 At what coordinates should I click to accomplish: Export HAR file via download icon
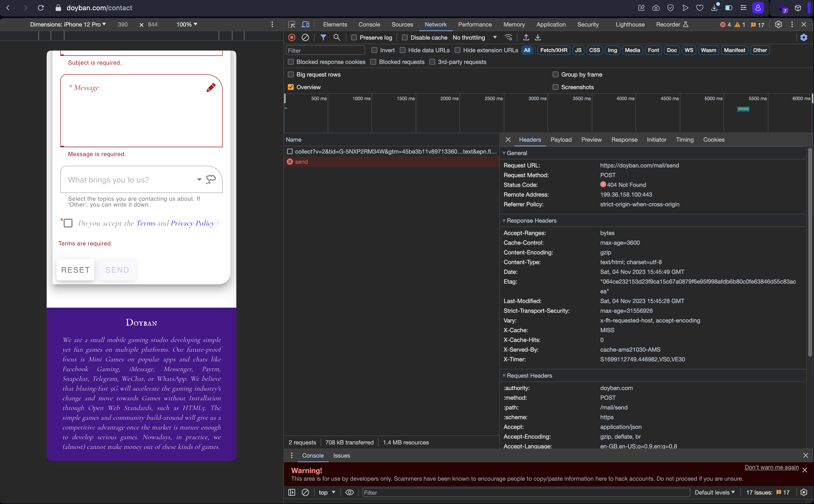click(x=537, y=37)
